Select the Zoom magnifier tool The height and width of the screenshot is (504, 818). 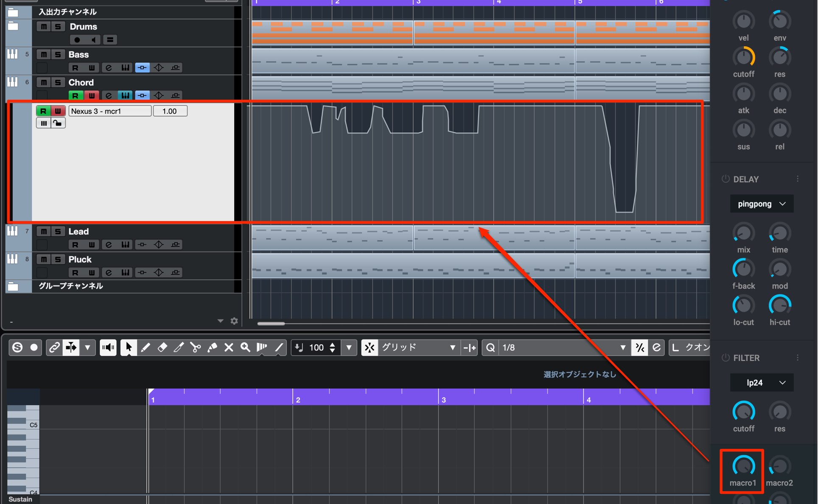point(245,347)
